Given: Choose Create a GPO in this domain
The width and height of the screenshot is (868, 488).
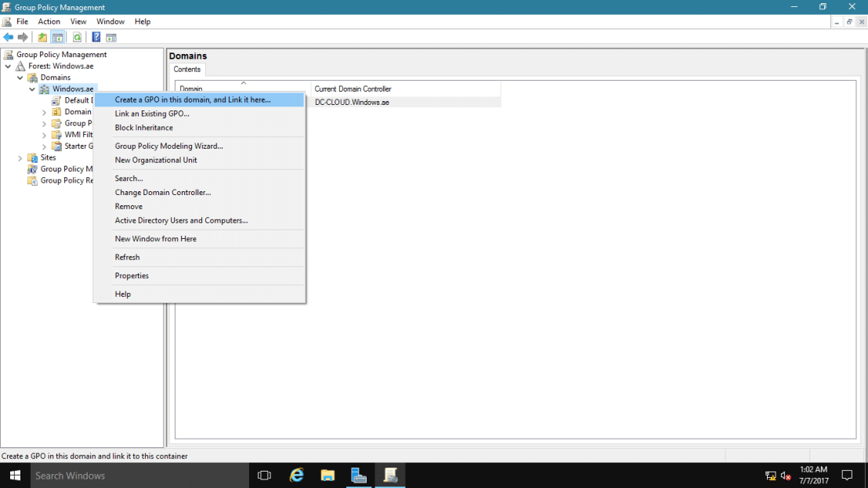Looking at the screenshot, I should coord(199,99).
